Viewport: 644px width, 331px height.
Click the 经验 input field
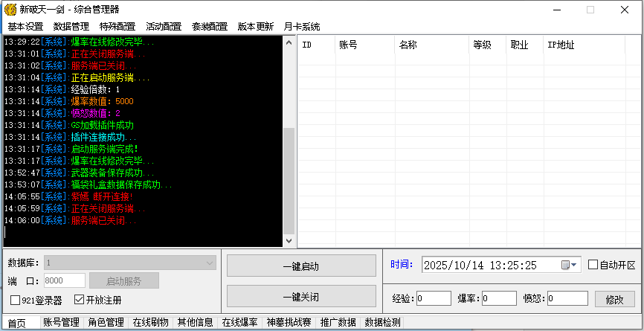434,298
